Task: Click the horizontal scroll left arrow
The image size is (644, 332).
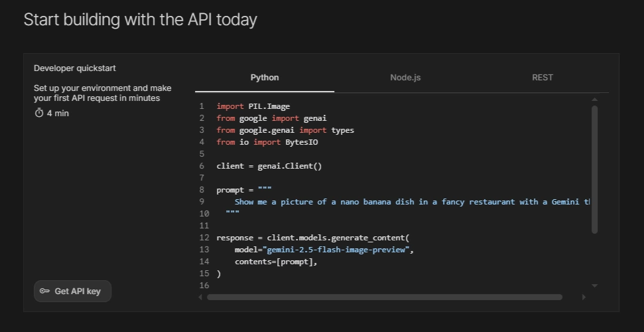Action: pos(200,297)
